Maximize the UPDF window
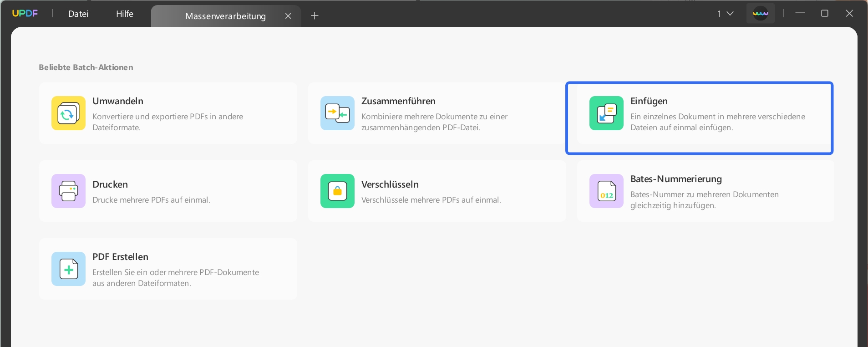The width and height of the screenshot is (868, 347). pyautogui.click(x=825, y=14)
